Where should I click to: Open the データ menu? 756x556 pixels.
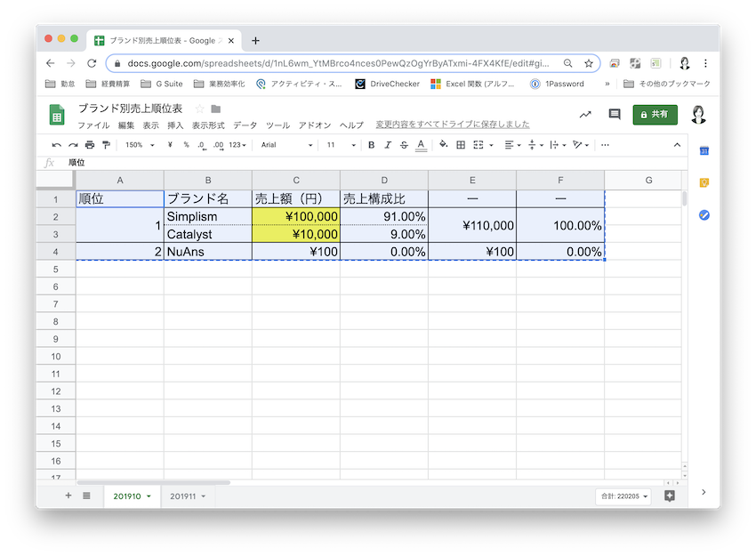point(245,125)
